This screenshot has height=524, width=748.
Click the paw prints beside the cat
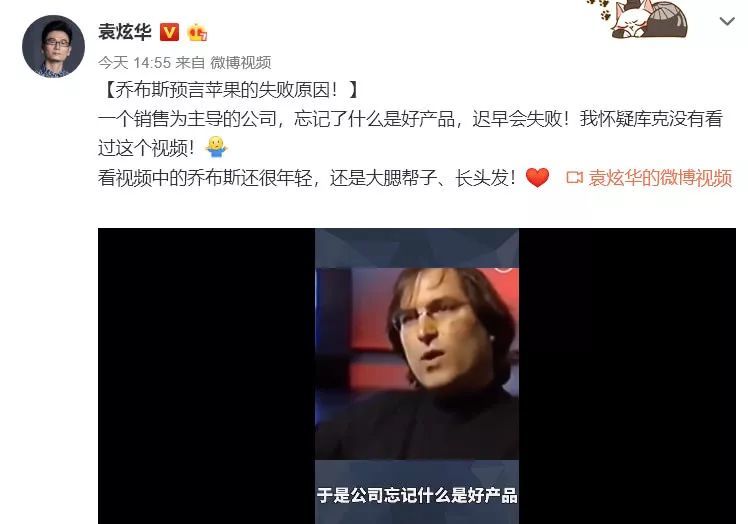(598, 9)
